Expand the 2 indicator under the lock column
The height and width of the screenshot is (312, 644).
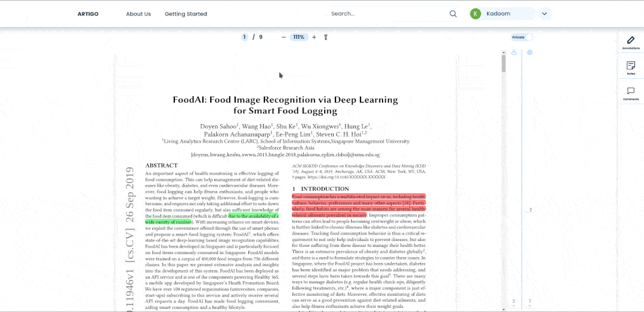pos(513,303)
